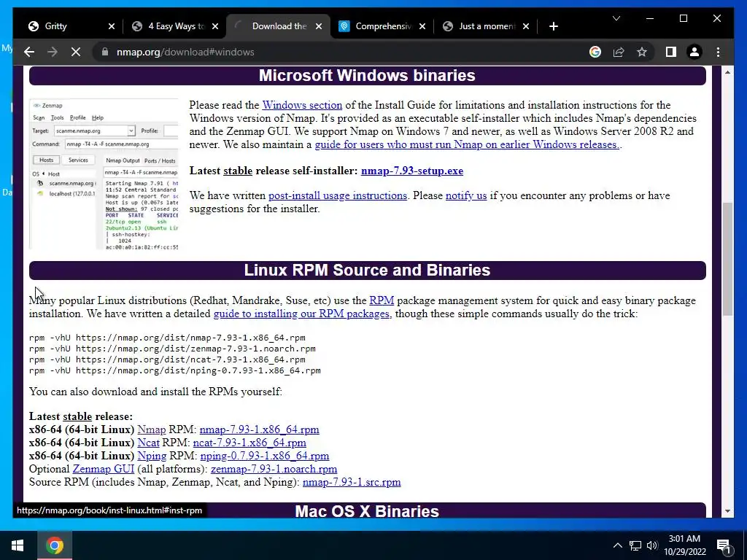The width and height of the screenshot is (747, 560).
Task: Show hidden system tray icons
Action: (617, 545)
